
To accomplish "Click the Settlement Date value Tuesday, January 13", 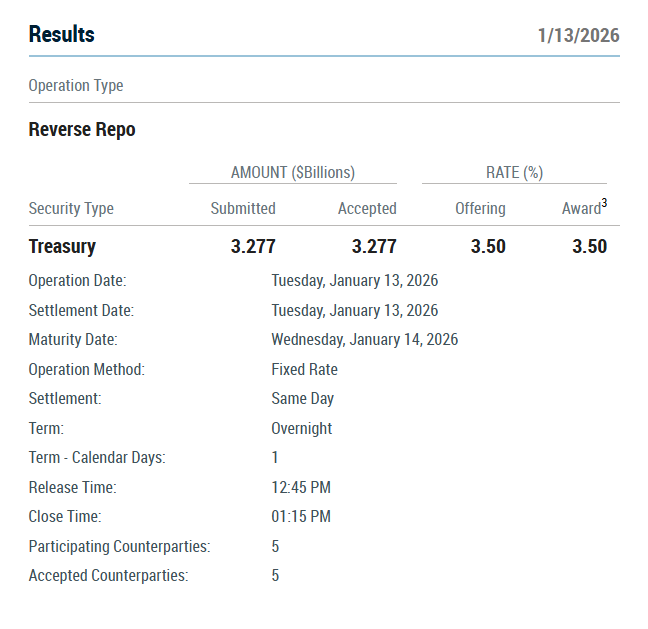I will pyautogui.click(x=355, y=311).
